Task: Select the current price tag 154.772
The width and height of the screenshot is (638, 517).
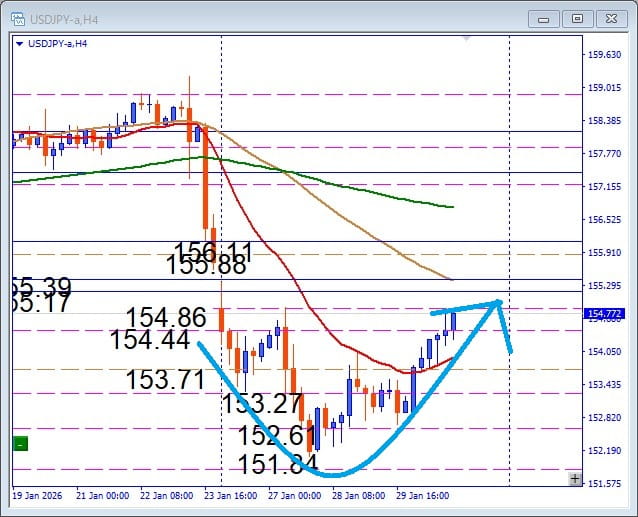Action: [x=604, y=314]
